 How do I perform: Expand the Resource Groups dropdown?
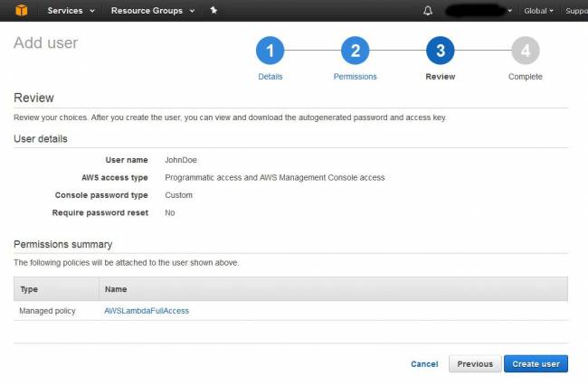[152, 11]
